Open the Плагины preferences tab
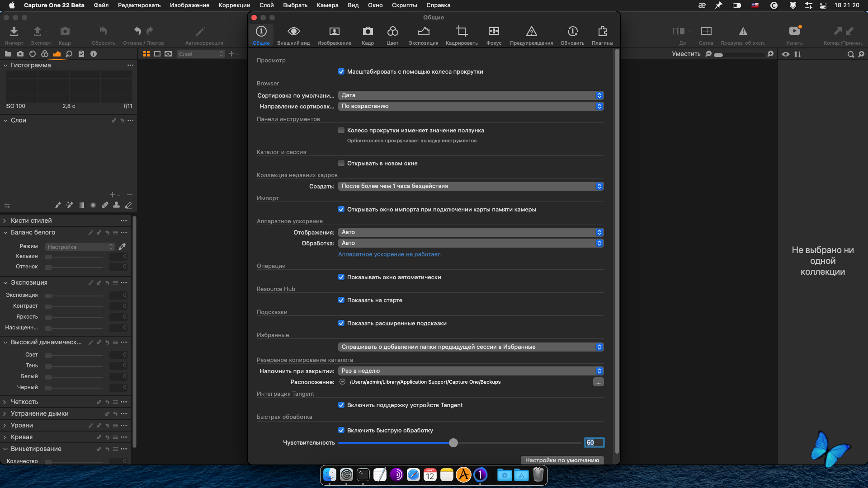Viewport: 868px width, 488px height. 602,35
